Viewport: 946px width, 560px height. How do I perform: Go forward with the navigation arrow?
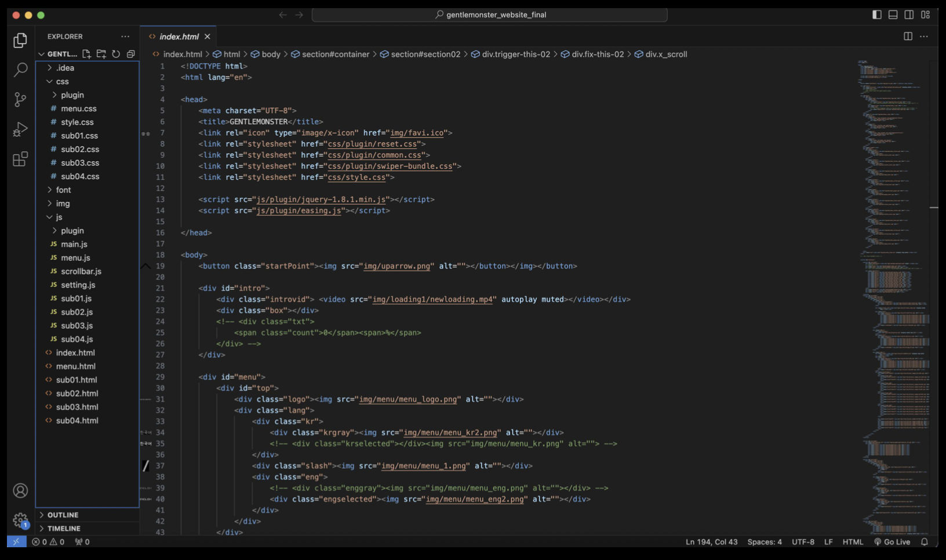tap(299, 15)
